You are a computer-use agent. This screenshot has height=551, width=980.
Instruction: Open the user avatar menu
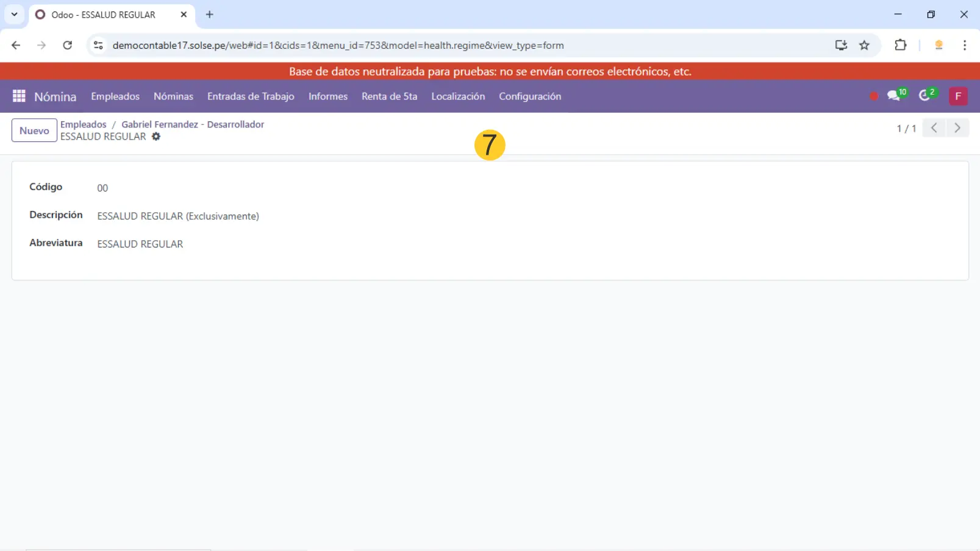tap(957, 96)
